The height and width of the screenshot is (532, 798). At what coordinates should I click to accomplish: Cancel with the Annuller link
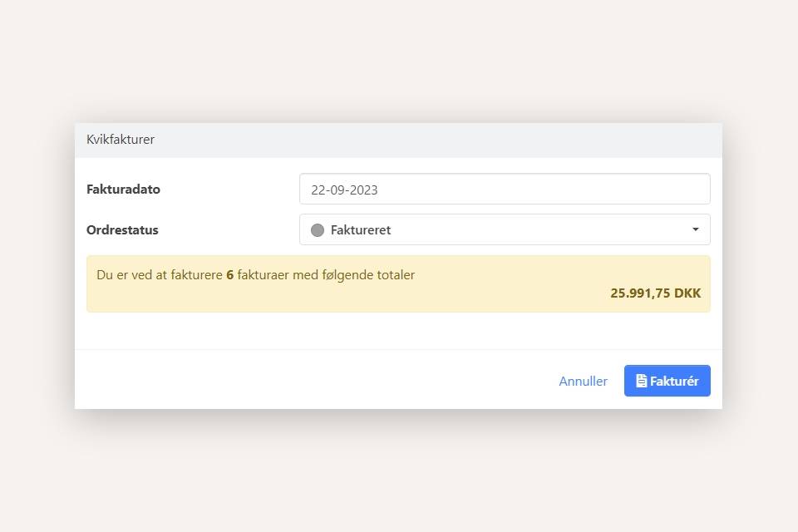pos(583,381)
